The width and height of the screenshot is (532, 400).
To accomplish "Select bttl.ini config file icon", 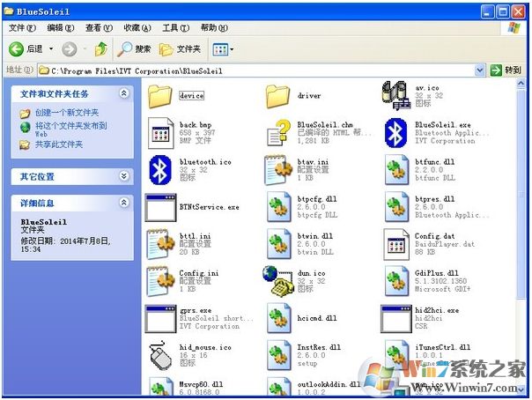I will pos(160,243).
